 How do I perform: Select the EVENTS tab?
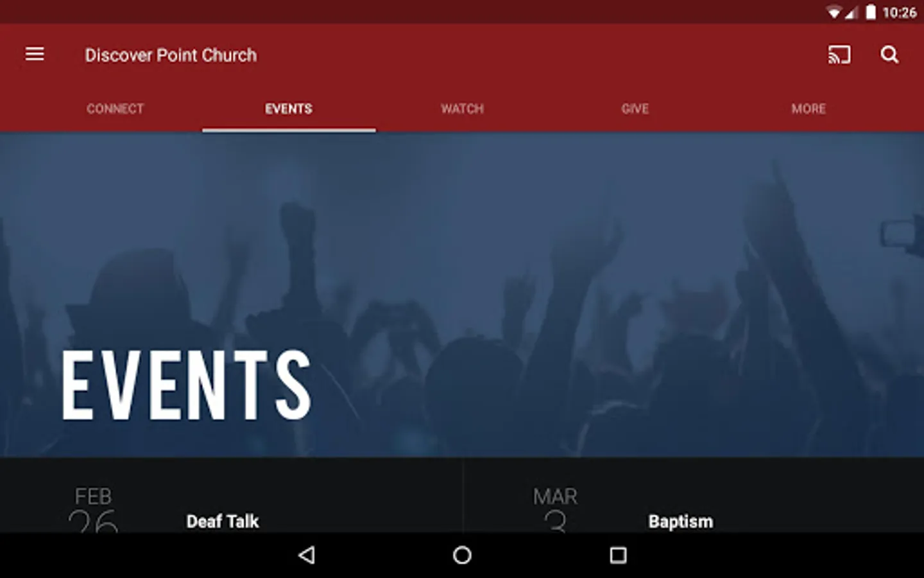(289, 109)
